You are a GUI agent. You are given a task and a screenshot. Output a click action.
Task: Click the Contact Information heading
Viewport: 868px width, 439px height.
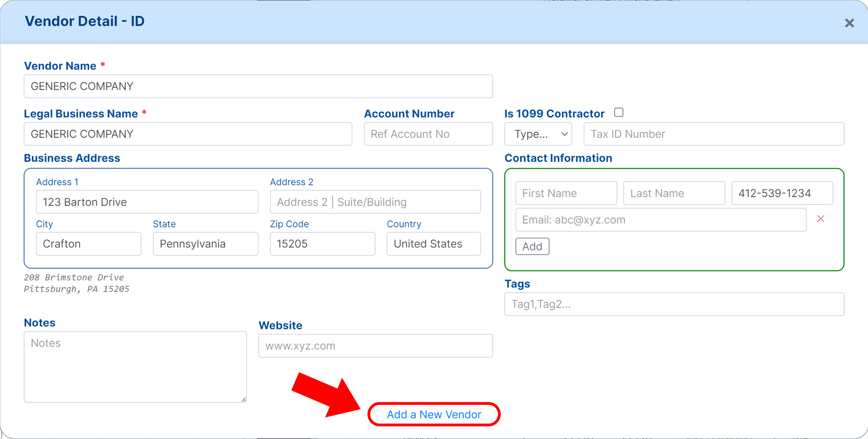(x=558, y=158)
